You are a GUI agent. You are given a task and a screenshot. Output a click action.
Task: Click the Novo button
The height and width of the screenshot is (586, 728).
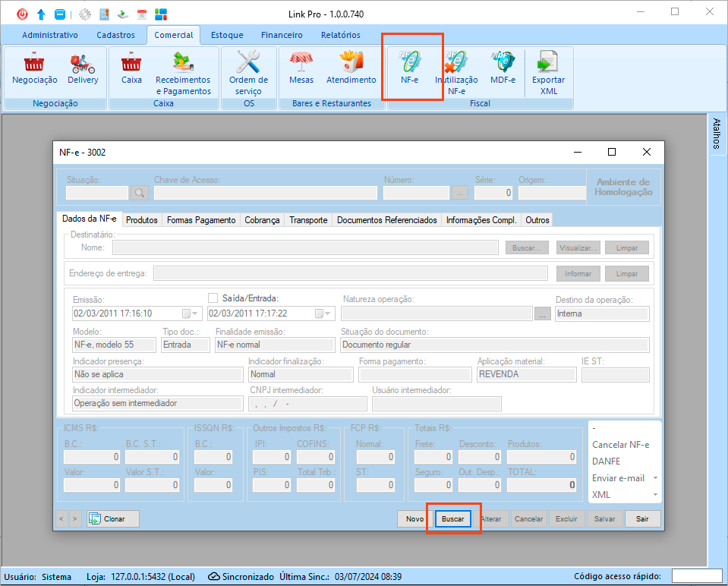[x=414, y=519]
